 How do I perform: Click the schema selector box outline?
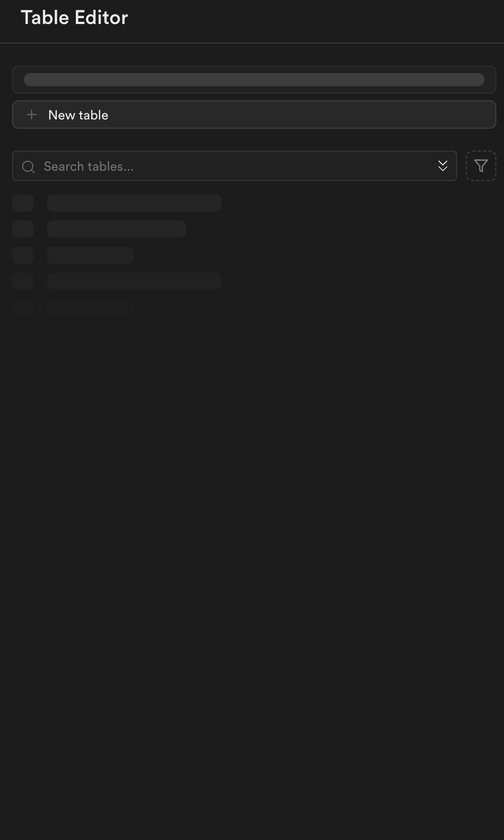click(x=254, y=80)
